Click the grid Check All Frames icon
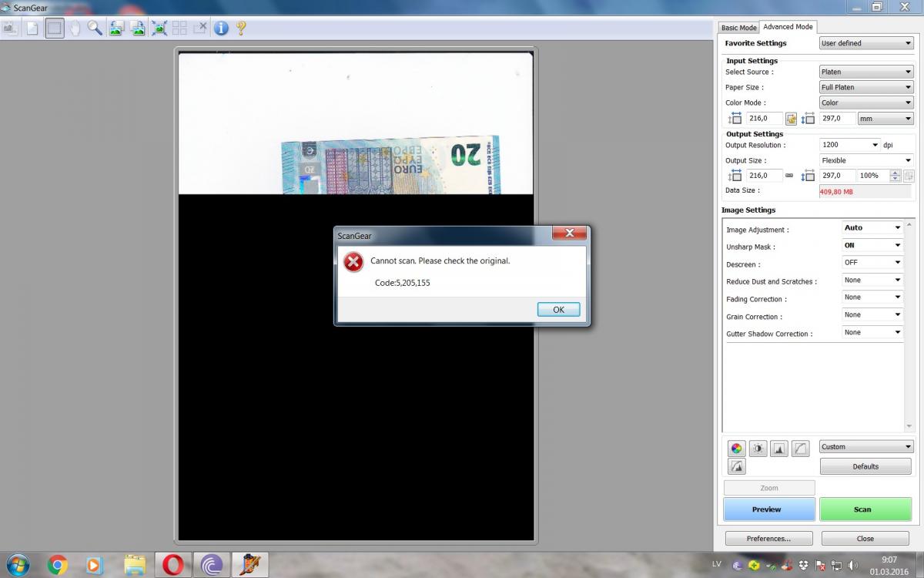Screen dimensions: 924x578 tap(179, 29)
